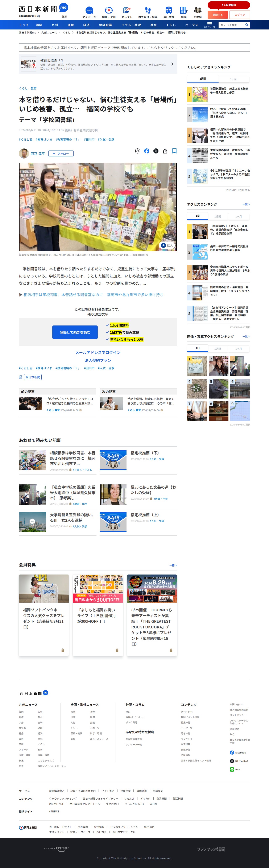Select 地域企業 in the navigation bar
This screenshot has height=868, width=269.
pyautogui.click(x=105, y=25)
